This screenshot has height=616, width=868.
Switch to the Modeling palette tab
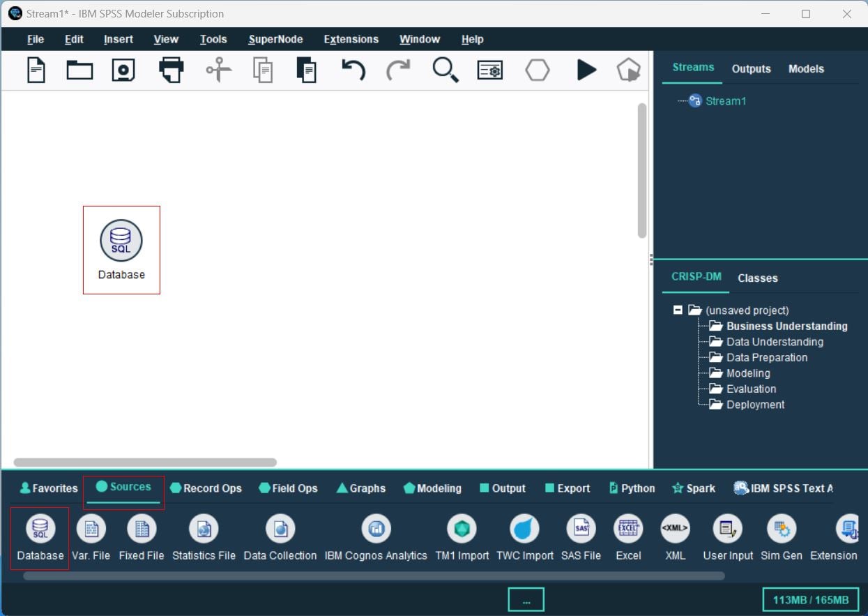432,488
